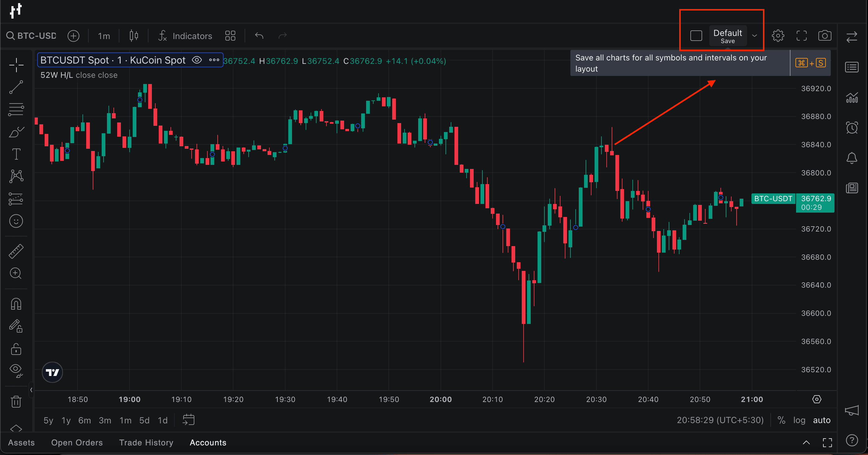Image resolution: width=868 pixels, height=455 pixels.
Task: Switch to the Assets tab
Action: tap(21, 443)
